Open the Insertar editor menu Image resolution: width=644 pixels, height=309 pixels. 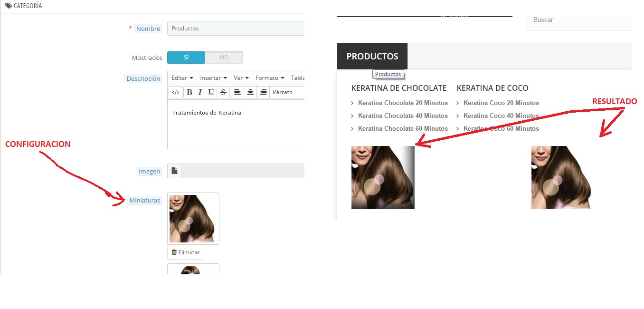tap(213, 78)
